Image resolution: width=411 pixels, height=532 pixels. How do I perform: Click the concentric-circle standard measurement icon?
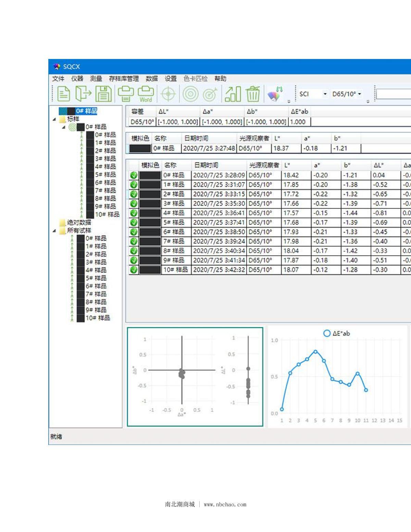click(x=190, y=94)
